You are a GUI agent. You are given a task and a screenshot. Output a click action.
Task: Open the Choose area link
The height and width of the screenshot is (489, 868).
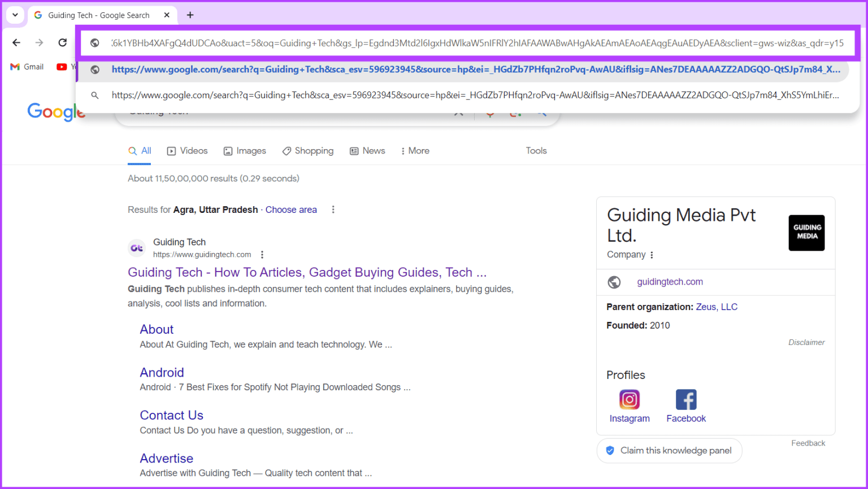291,209
